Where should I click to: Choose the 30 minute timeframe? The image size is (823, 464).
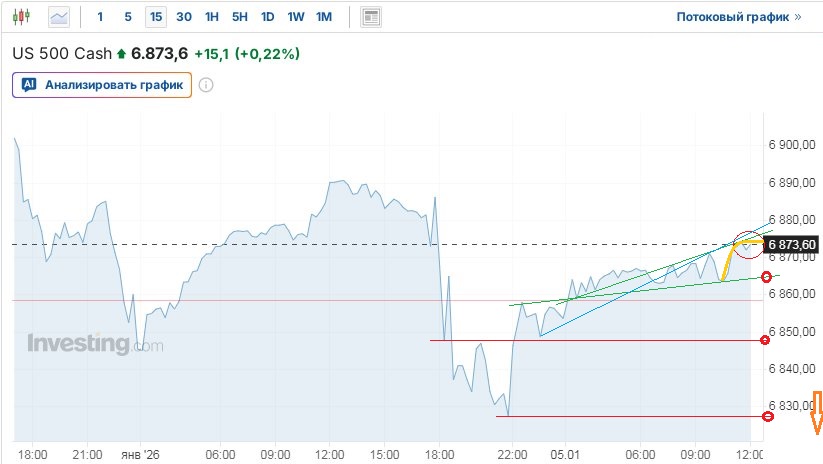point(184,17)
